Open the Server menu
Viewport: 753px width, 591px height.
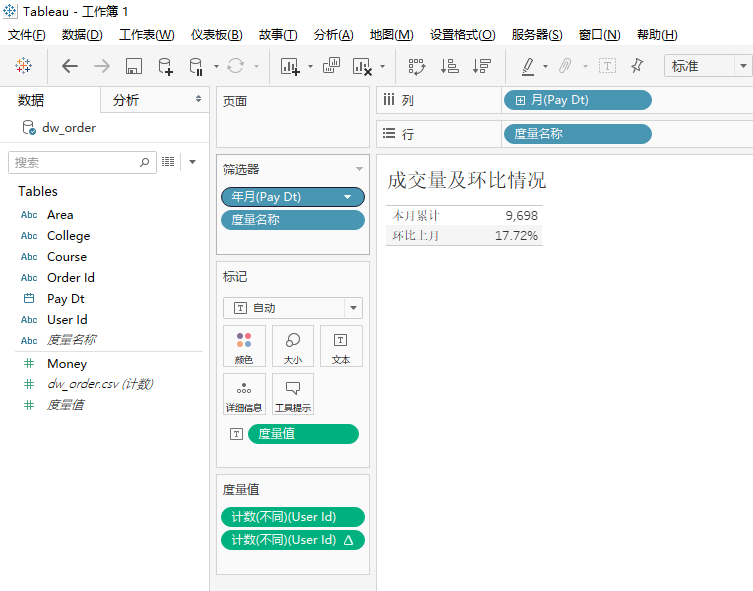coord(537,35)
